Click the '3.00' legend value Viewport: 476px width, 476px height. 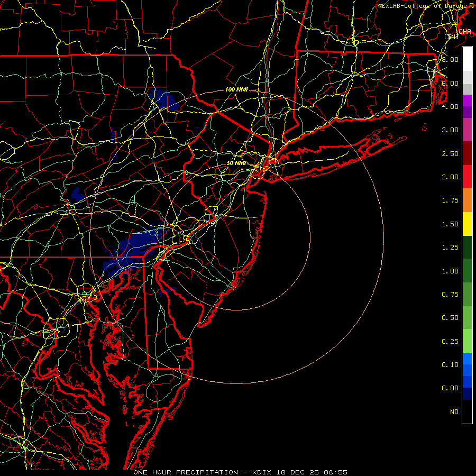coord(450,130)
